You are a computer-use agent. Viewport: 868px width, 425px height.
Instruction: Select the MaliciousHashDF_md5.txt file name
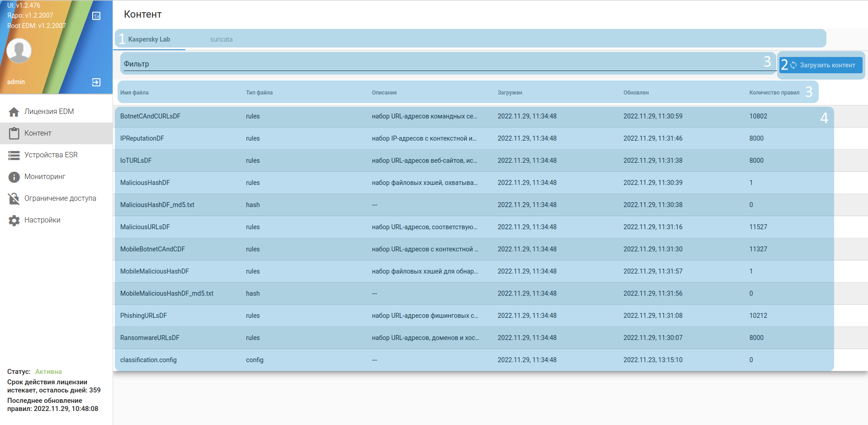click(x=157, y=205)
